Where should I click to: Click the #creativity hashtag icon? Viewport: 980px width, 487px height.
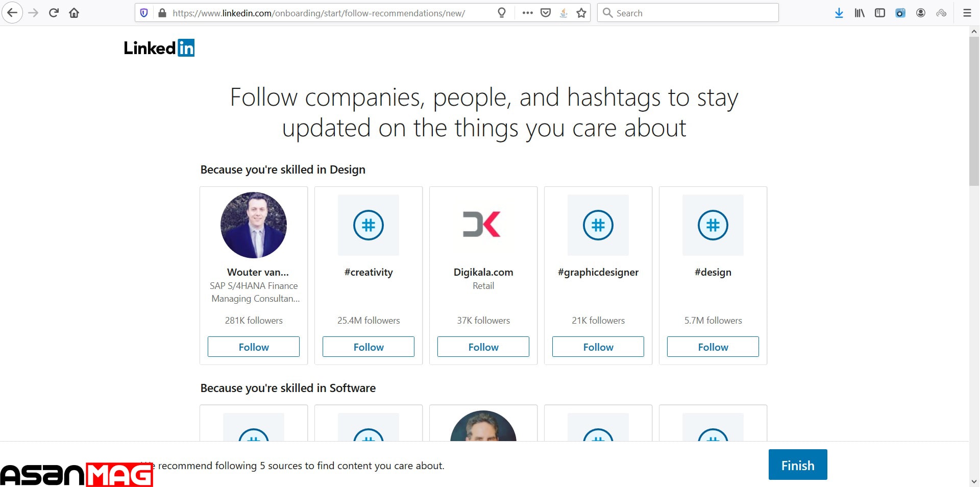369,225
